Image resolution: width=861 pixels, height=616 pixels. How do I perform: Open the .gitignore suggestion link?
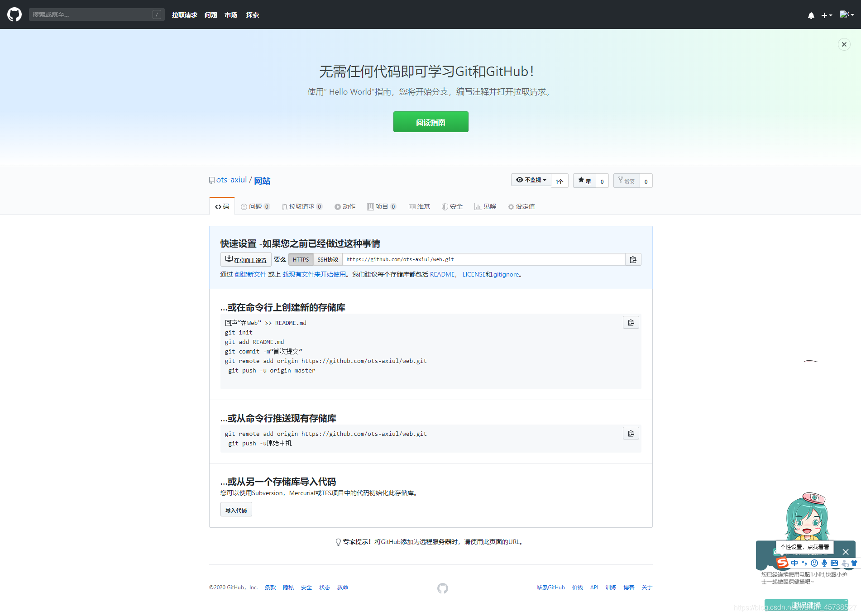click(506, 274)
